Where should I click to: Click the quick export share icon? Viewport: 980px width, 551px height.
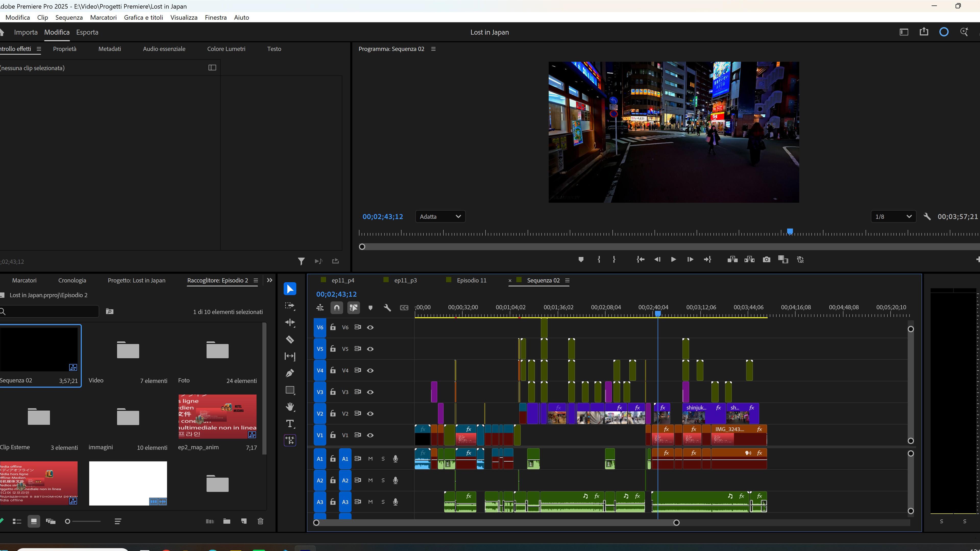[x=924, y=32]
